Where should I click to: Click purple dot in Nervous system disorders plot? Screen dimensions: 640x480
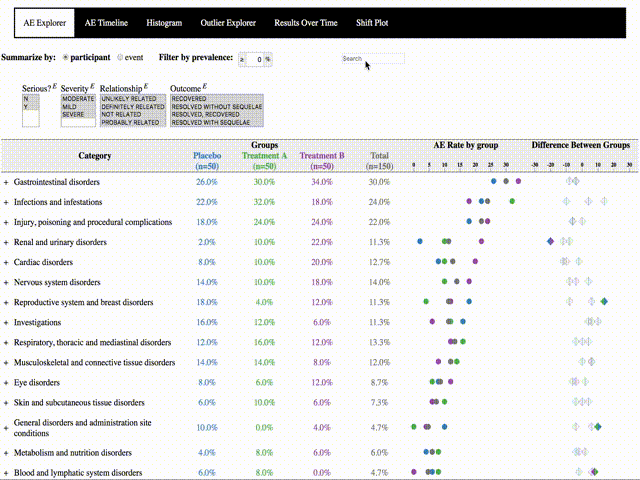click(469, 281)
